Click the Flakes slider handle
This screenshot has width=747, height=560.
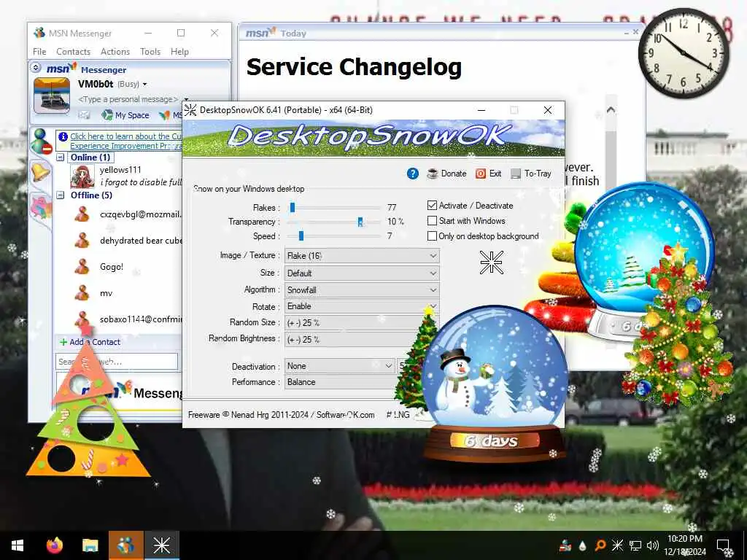pyautogui.click(x=293, y=207)
